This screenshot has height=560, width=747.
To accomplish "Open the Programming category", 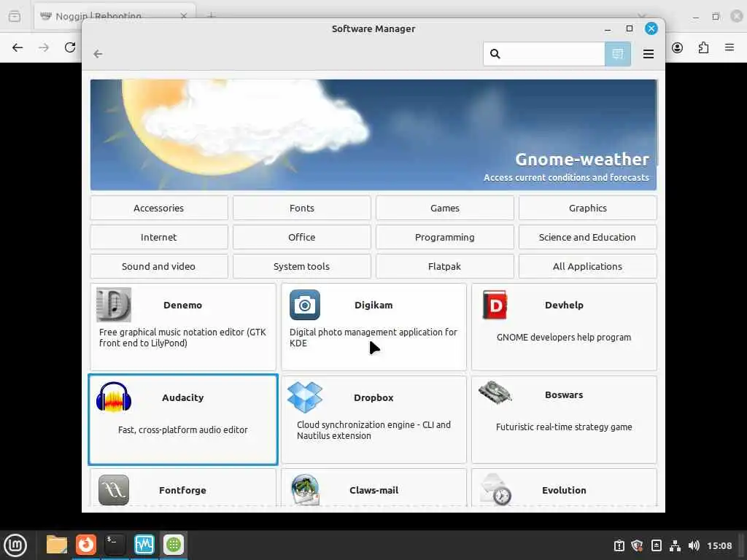I will click(x=445, y=237).
